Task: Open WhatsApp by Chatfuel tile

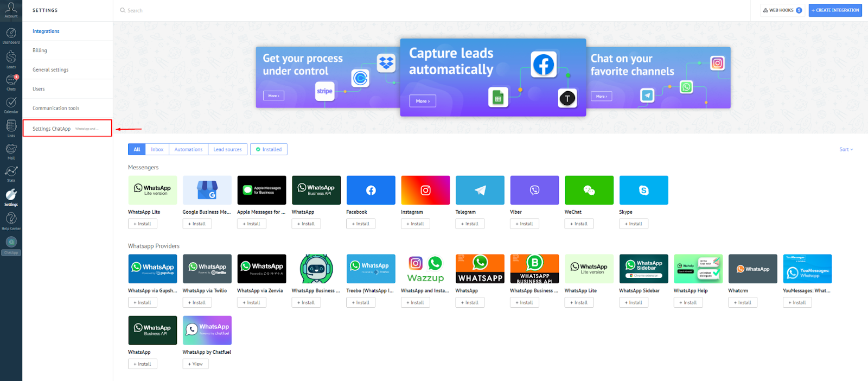Action: [x=207, y=330]
